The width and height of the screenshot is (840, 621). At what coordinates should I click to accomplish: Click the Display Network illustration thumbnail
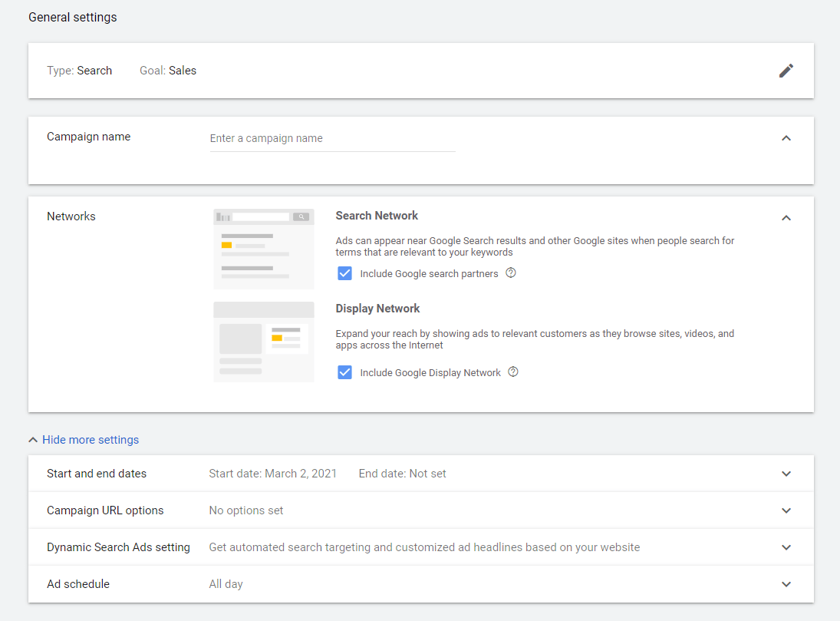(264, 342)
